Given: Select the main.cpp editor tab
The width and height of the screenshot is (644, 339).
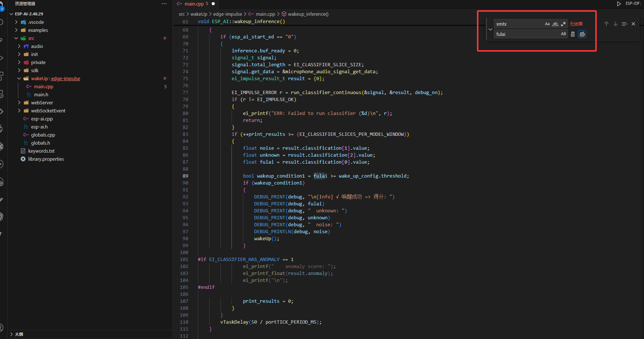Looking at the screenshot, I should pyautogui.click(x=194, y=4).
